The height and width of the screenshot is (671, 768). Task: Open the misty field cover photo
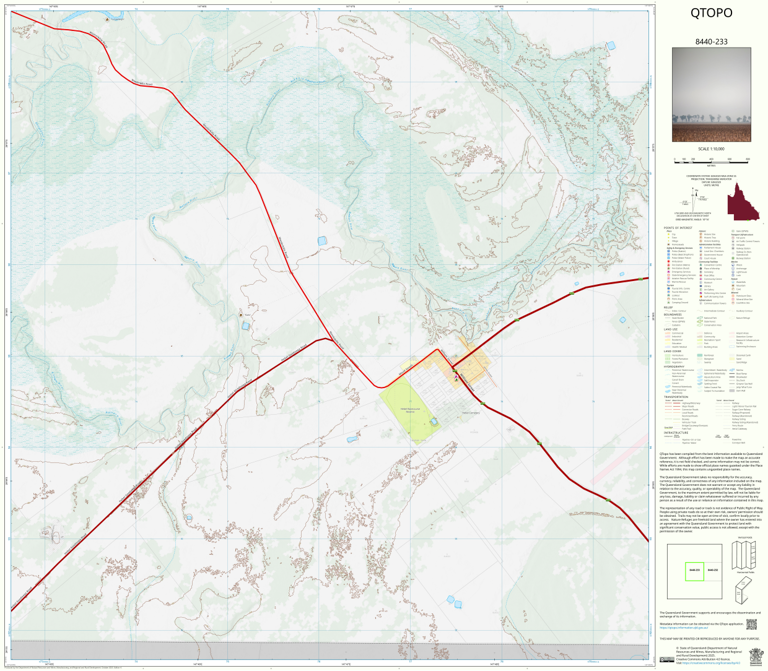711,95
